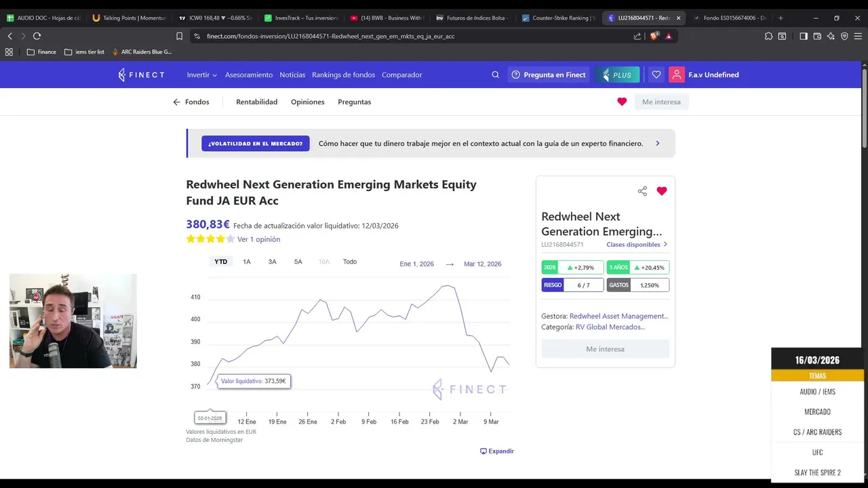Expand the Invertir dropdown menu

pyautogui.click(x=202, y=75)
